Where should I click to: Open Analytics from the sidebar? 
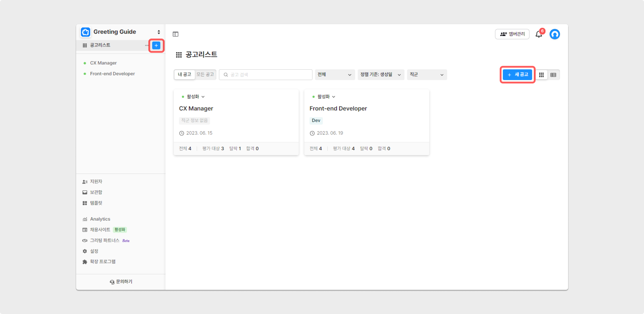100,219
